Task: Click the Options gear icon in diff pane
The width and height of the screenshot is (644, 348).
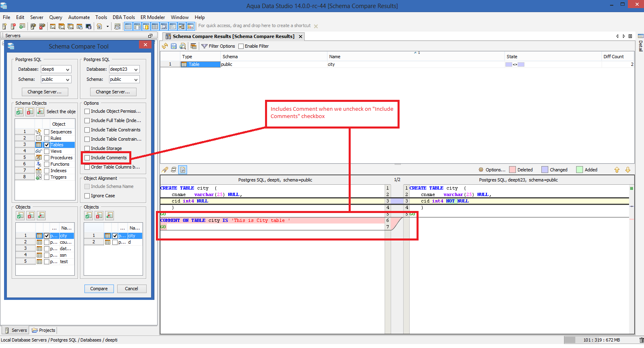Action: click(481, 170)
